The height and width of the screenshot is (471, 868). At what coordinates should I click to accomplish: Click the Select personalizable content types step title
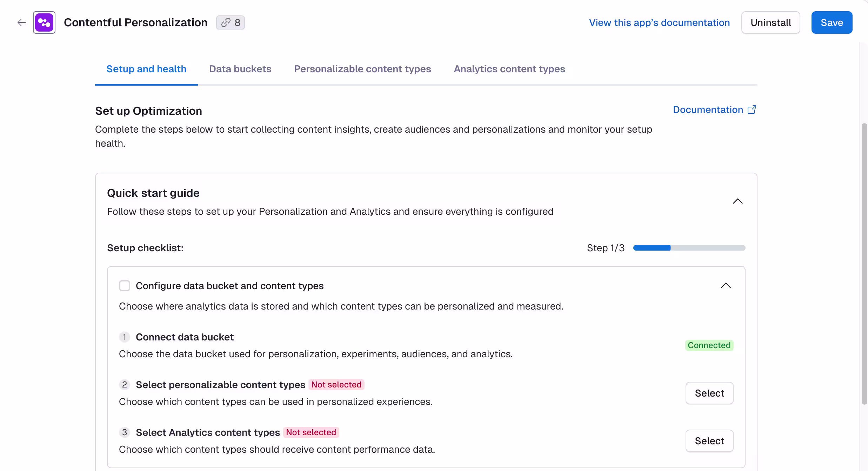221,385
